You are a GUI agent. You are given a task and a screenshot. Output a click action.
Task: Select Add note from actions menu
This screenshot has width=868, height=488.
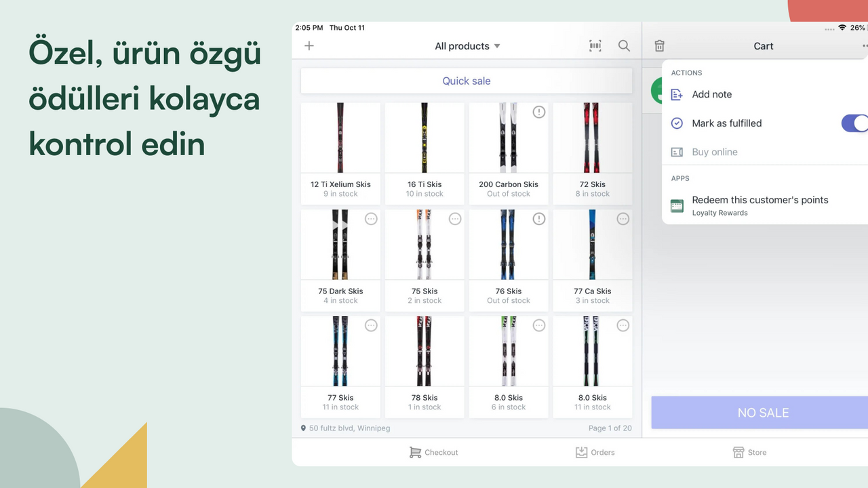point(765,95)
